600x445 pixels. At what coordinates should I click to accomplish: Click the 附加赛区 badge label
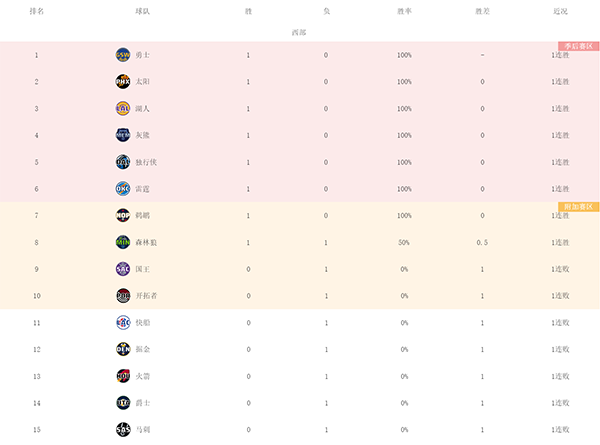(578, 207)
